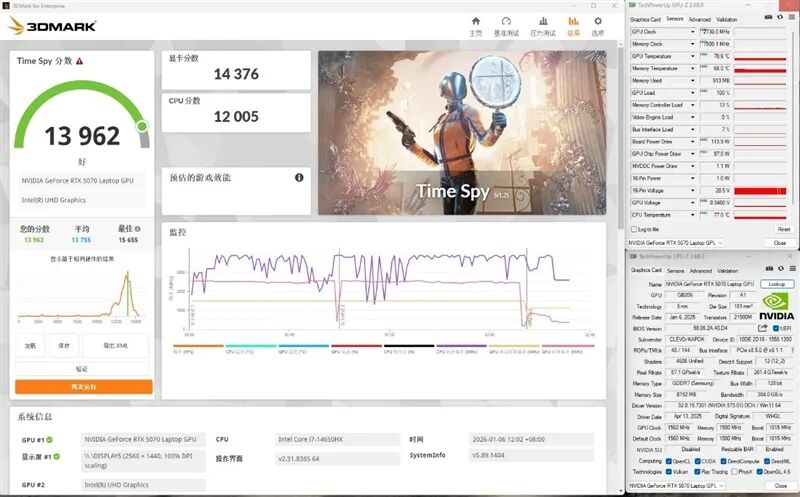Screen dimensions: 800x497
Task: Click the info icon beside 预估的游戏效能
Action: 299,177
